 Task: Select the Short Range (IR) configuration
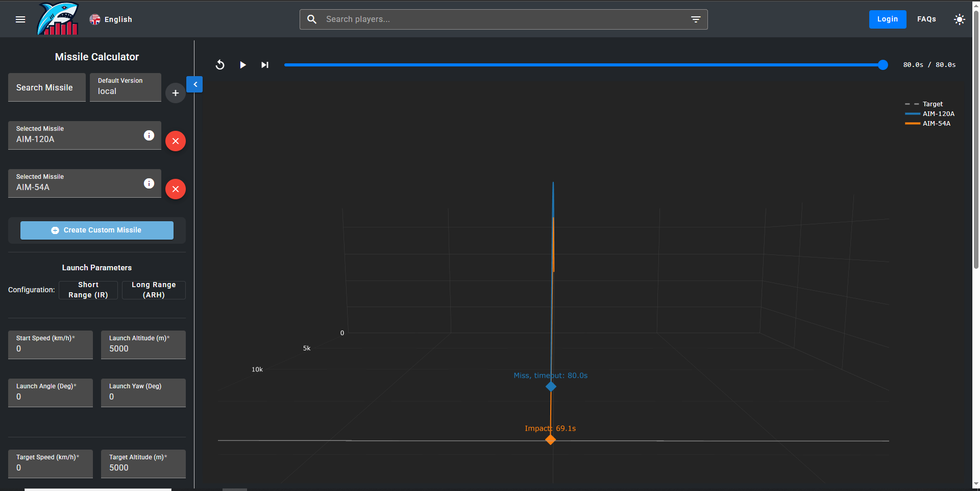pos(88,290)
